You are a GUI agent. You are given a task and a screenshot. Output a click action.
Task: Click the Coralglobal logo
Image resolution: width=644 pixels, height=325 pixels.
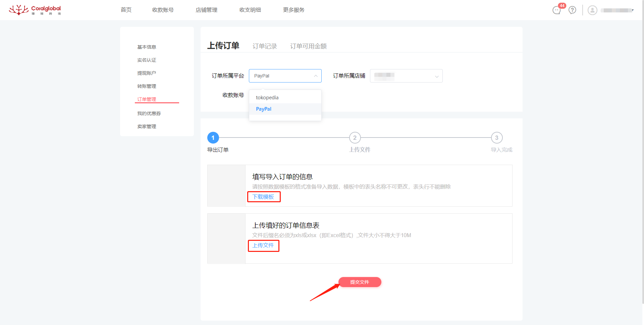pos(35,10)
